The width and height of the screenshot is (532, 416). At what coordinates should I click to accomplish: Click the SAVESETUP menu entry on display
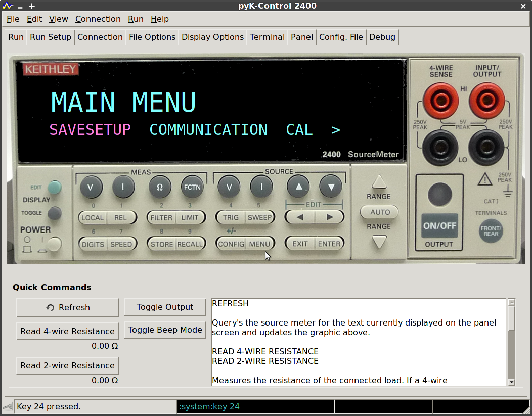click(x=90, y=130)
